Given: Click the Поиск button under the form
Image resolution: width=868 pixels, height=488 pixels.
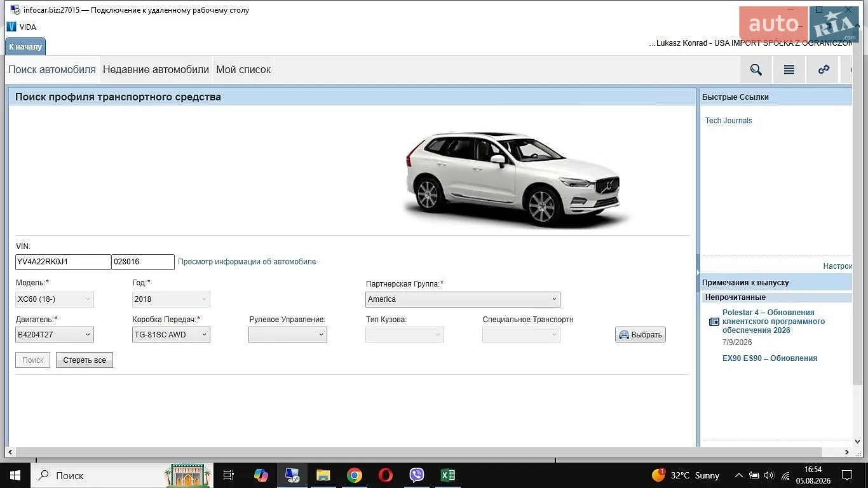Looking at the screenshot, I should point(32,360).
